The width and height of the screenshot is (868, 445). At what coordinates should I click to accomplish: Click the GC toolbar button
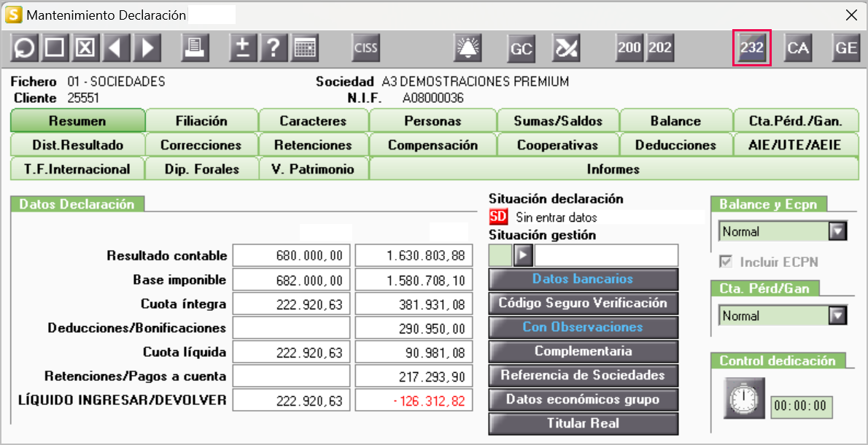pos(521,48)
